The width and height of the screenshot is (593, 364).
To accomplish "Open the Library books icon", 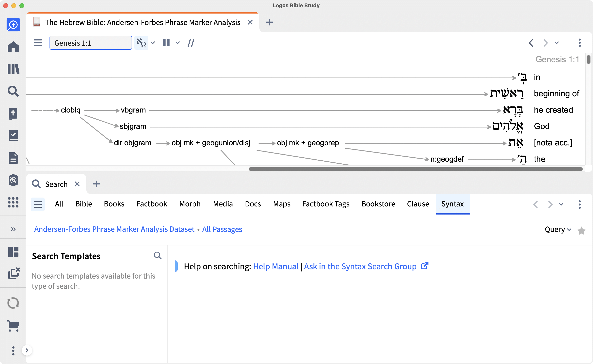I will coord(13,69).
